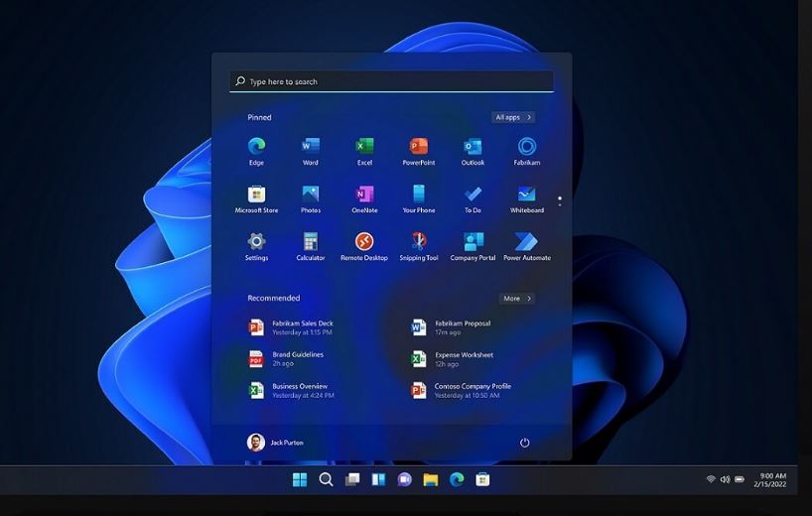The height and width of the screenshot is (516, 812).
Task: Click the Wi-Fi tray icon
Action: (x=711, y=479)
